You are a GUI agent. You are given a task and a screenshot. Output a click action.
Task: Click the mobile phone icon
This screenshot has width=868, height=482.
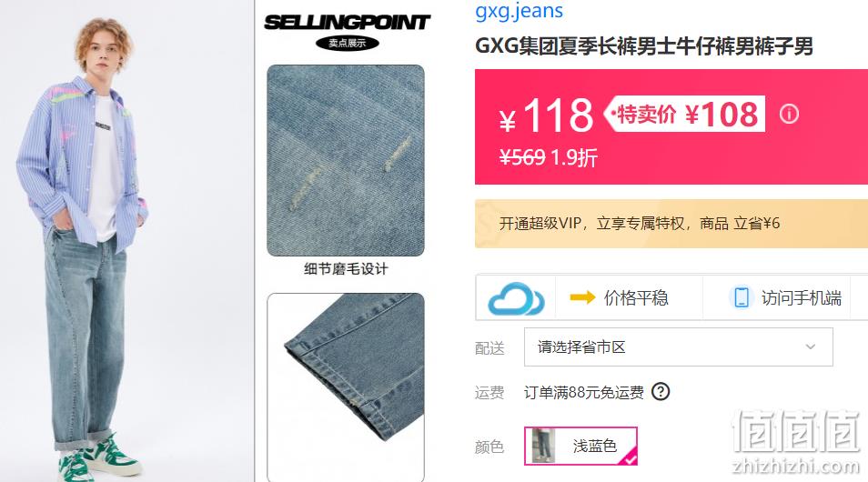(742, 297)
